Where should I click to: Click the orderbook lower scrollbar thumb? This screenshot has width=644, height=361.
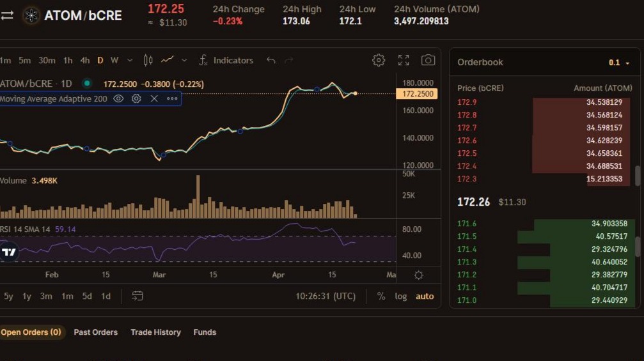(x=638, y=247)
